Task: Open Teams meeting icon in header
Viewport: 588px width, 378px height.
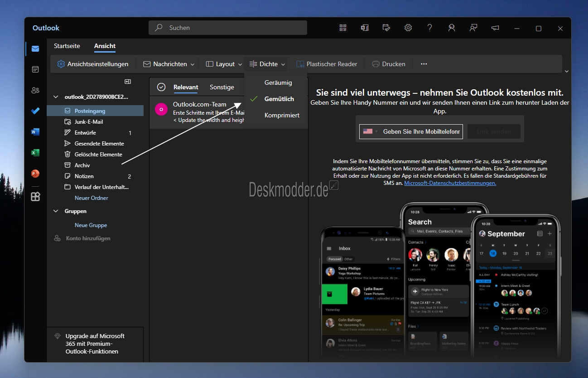Action: tap(365, 28)
